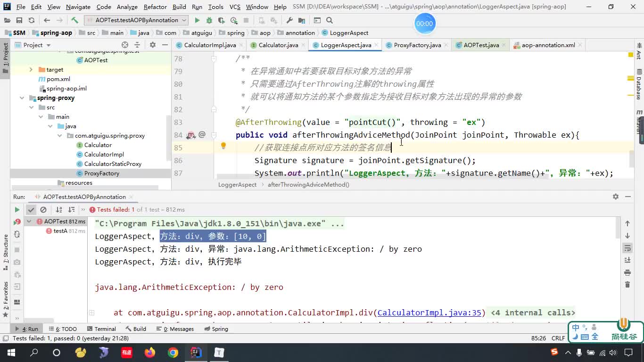Screen dimensions: 644x362
Task: Open the Navigate menu
Action: pyautogui.click(x=78, y=7)
